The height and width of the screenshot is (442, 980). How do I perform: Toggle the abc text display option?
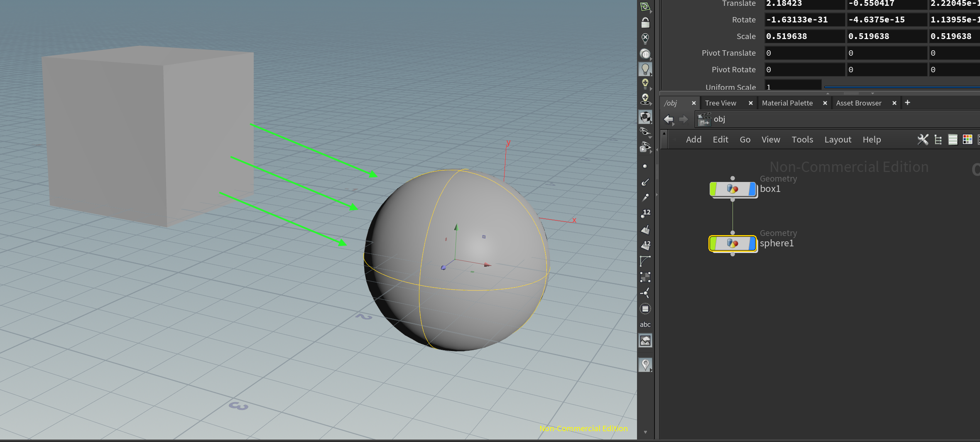645,324
